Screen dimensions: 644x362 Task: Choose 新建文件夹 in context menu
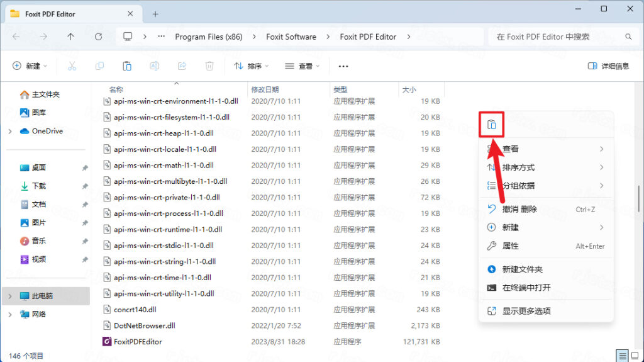(546, 269)
